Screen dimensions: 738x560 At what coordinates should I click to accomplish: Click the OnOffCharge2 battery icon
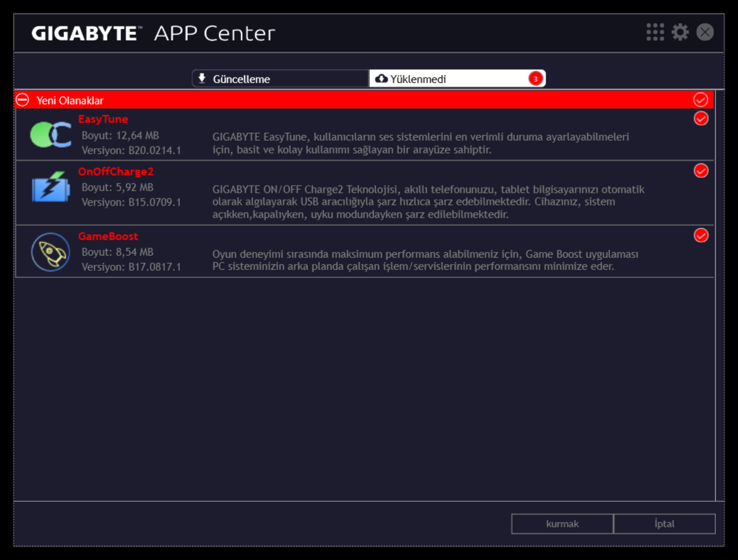50,188
